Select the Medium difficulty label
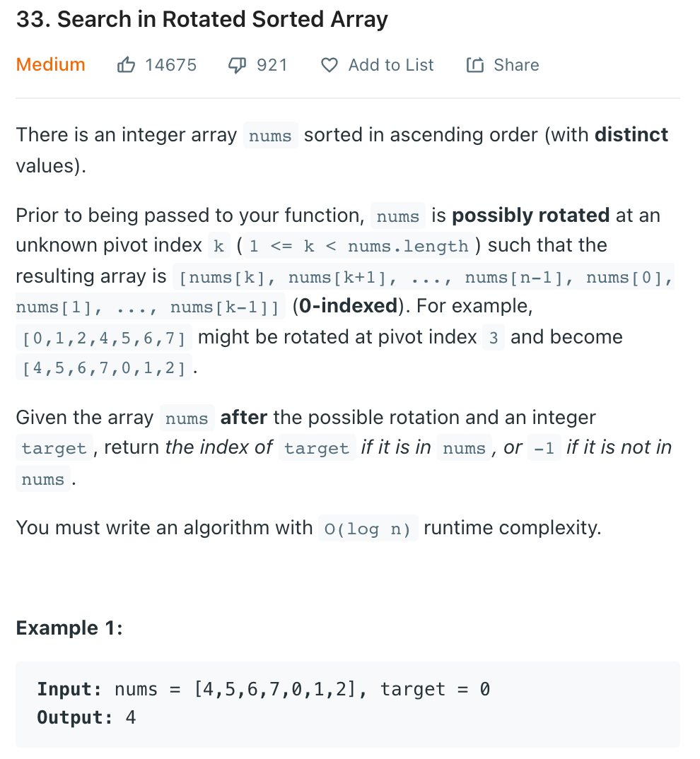The width and height of the screenshot is (700, 759). (x=50, y=64)
